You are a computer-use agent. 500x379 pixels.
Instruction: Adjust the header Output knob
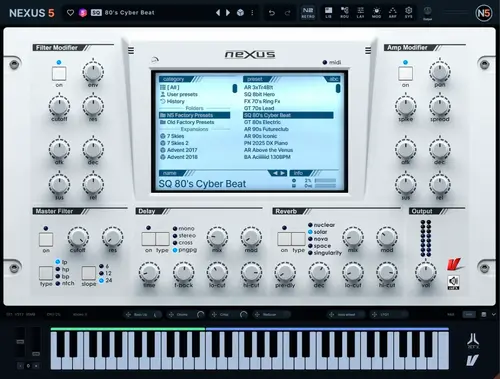[x=427, y=11]
